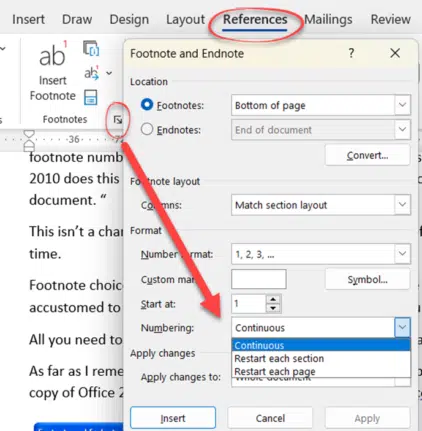Click the help question mark in dialog
The image size is (422, 431).
point(351,53)
